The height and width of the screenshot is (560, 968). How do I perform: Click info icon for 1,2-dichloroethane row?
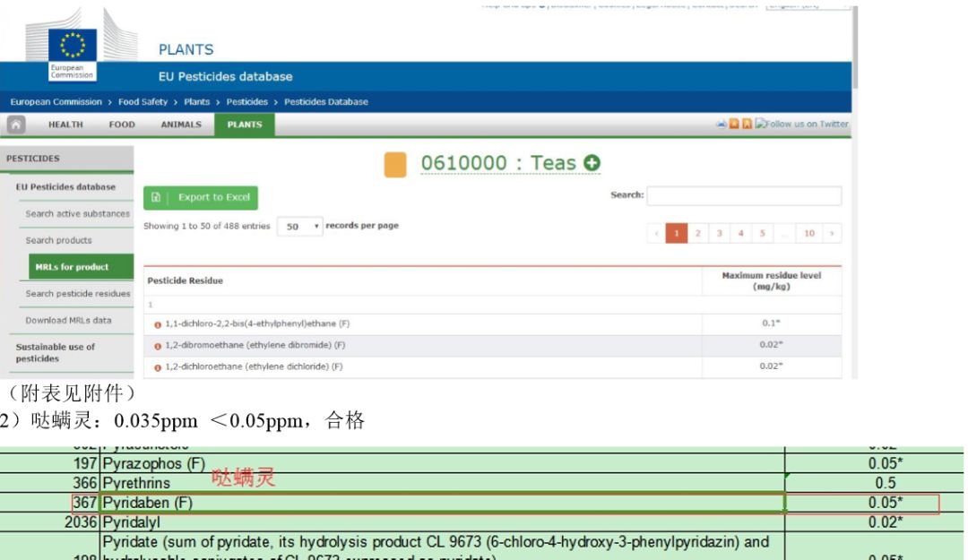158,368
